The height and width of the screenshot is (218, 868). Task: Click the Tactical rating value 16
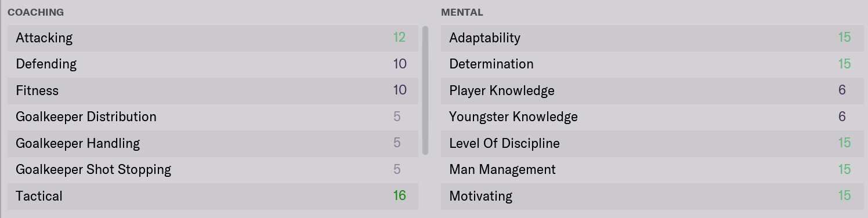[x=399, y=196]
